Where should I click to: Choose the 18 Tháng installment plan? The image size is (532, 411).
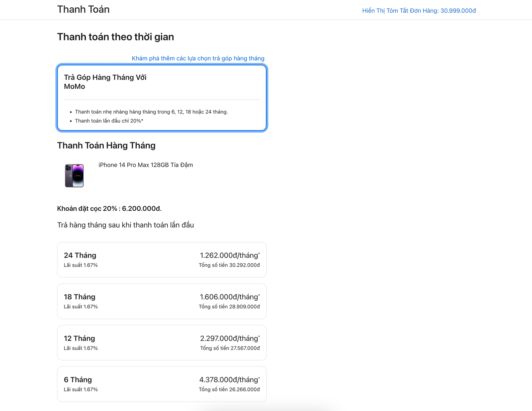point(162,301)
